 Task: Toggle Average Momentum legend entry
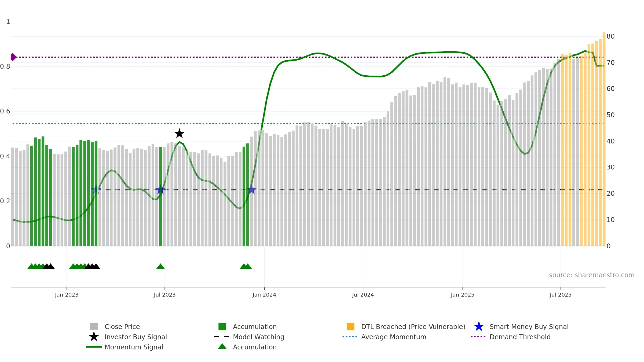point(394,337)
